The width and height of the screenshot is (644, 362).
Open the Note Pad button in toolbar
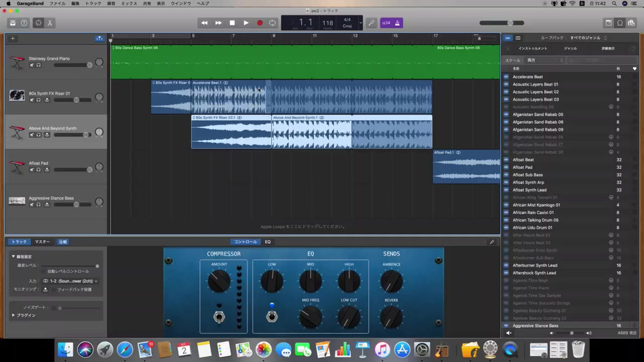click(608, 23)
